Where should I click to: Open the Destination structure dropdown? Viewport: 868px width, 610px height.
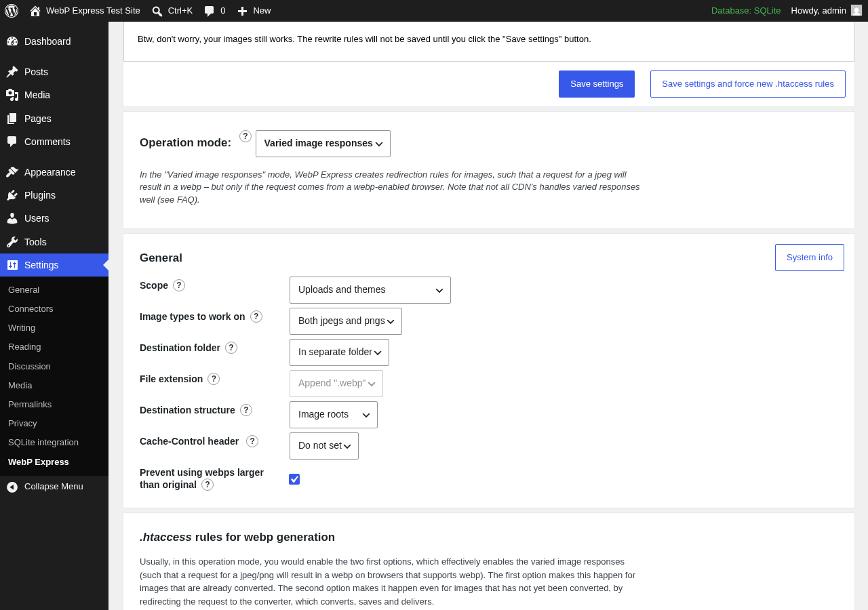(x=334, y=415)
